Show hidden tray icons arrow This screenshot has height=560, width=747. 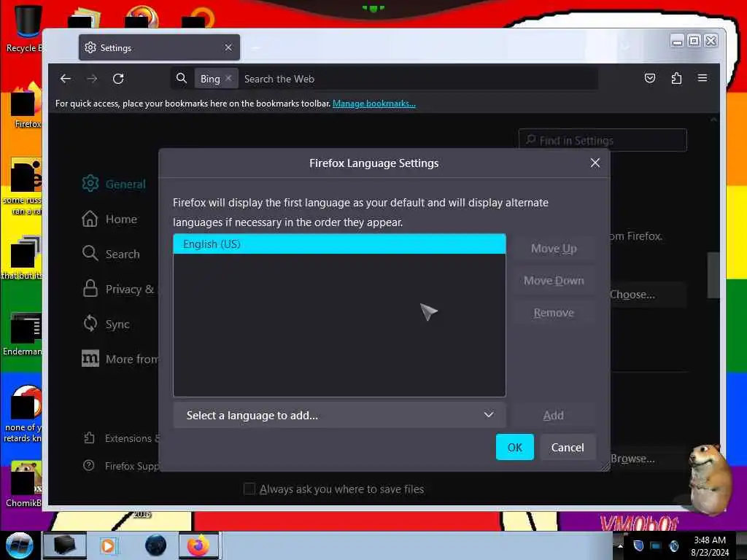620,545
